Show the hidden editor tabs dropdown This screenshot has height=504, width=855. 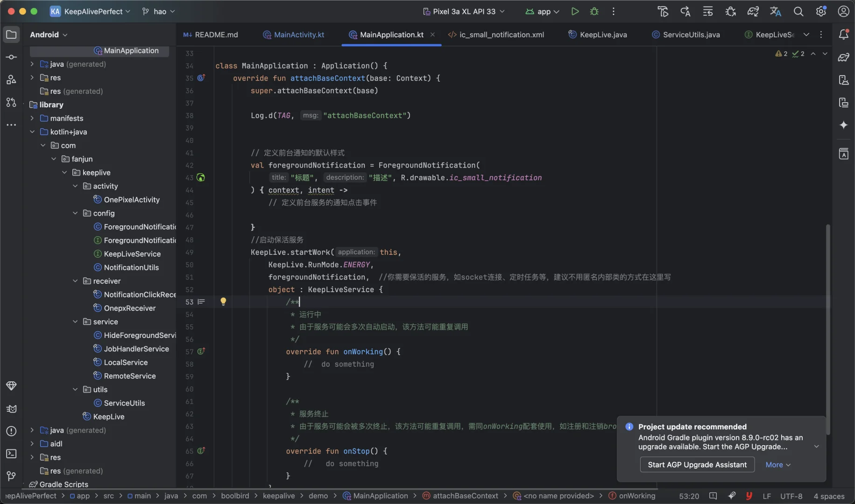pyautogui.click(x=806, y=34)
